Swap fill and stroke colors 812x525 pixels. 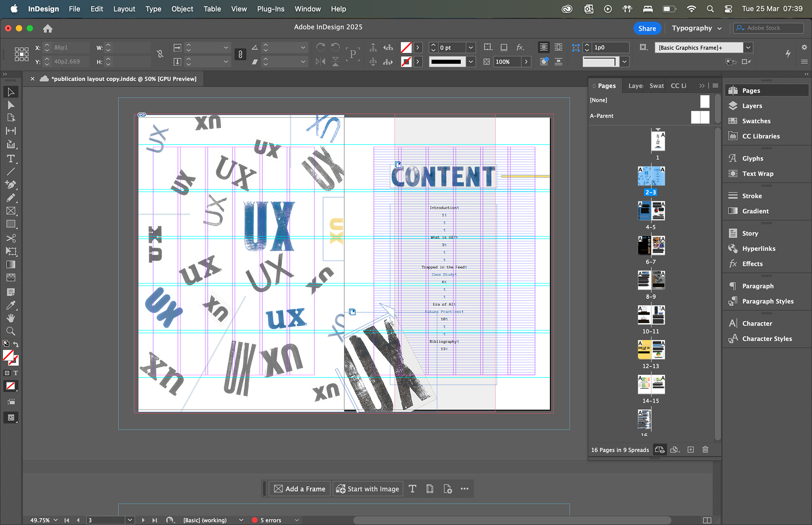[16, 344]
